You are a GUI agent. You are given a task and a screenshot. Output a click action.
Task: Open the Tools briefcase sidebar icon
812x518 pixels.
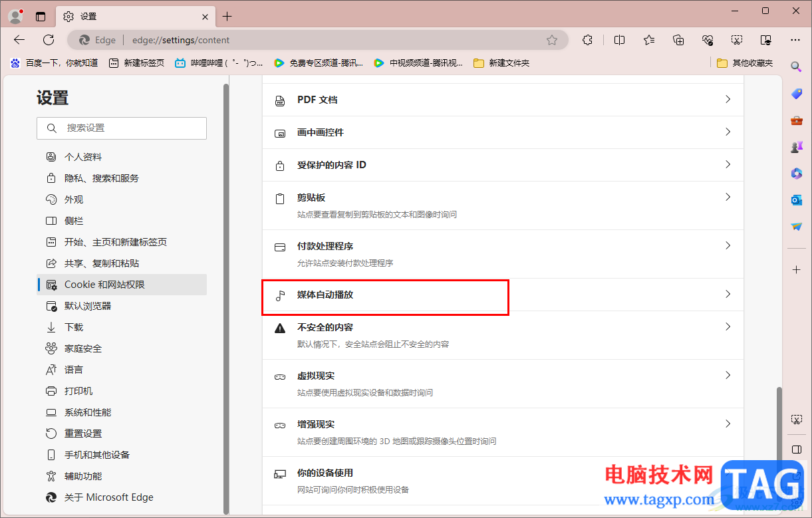point(796,120)
